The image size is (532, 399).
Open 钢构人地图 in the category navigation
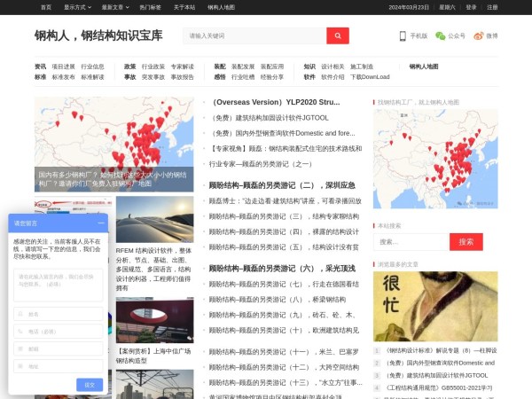point(424,66)
